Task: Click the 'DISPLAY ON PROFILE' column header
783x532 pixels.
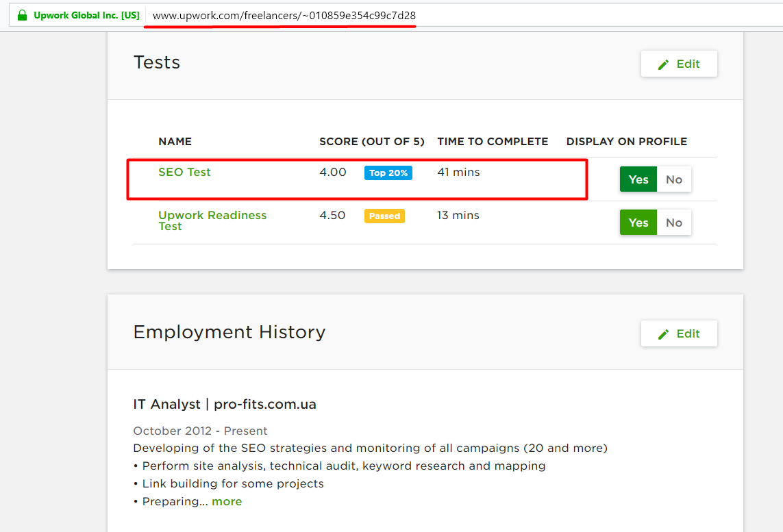Action: click(x=627, y=142)
